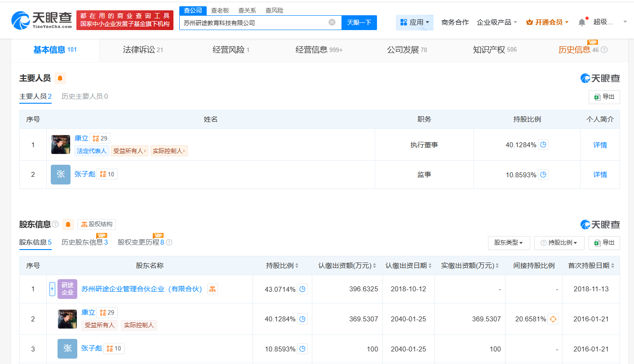Screen dimensions: 634x364
Task: Switch to the 法律诉讼 tab
Action: (143, 50)
